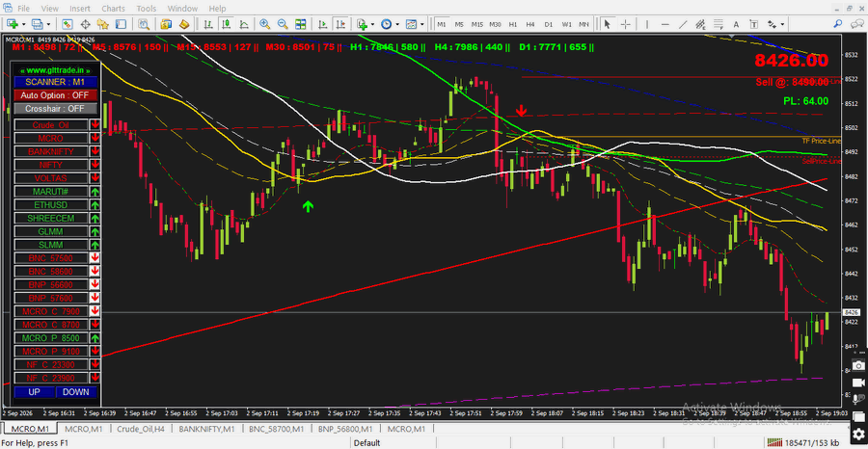Select the M15 timeframe
Image resolution: width=868 pixels, height=449 pixels.
[x=477, y=24]
